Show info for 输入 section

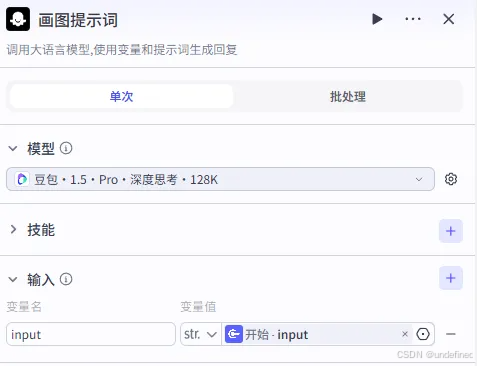66,279
